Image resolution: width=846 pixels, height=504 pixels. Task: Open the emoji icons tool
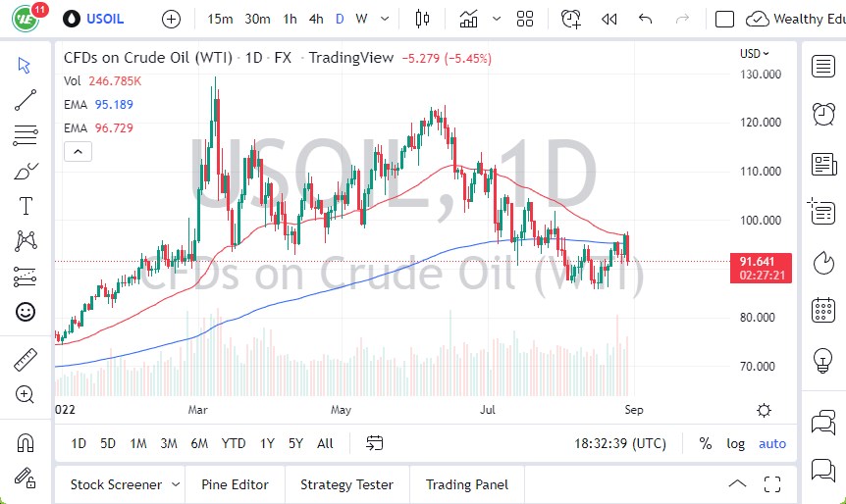26,312
